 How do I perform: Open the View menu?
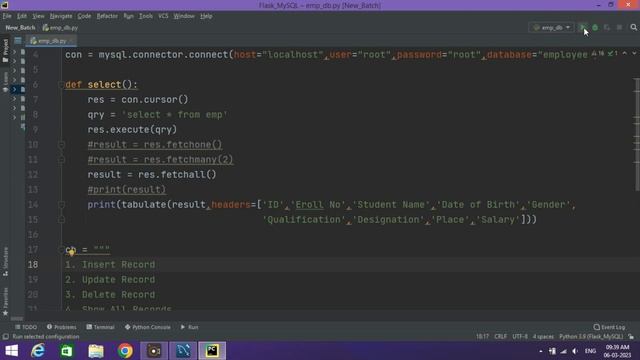tap(38, 16)
